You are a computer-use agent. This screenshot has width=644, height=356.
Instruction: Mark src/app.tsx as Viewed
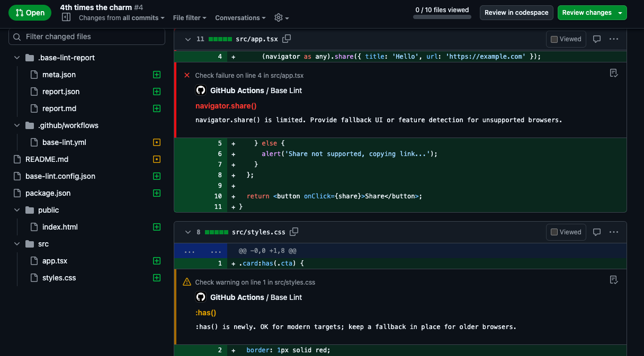pos(566,39)
